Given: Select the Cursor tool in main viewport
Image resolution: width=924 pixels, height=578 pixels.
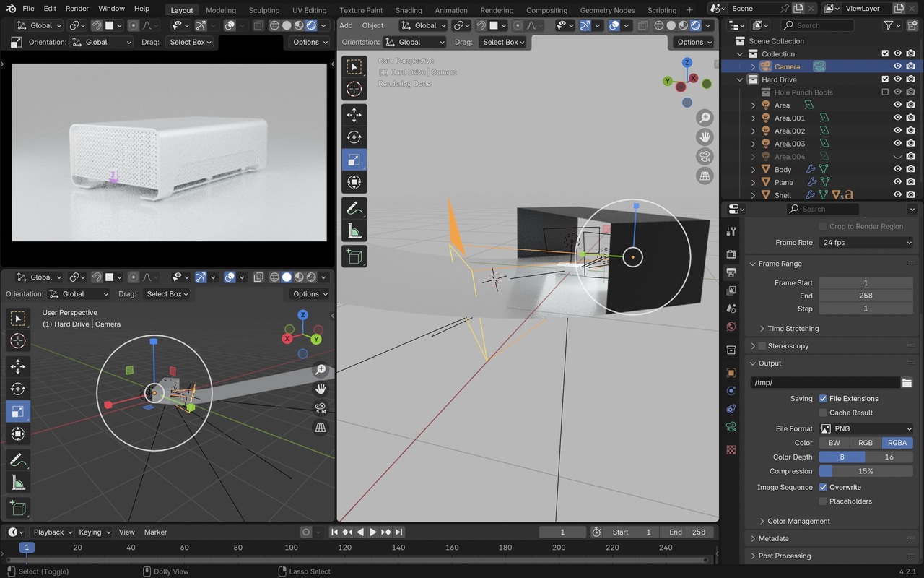Looking at the screenshot, I should point(354,89).
